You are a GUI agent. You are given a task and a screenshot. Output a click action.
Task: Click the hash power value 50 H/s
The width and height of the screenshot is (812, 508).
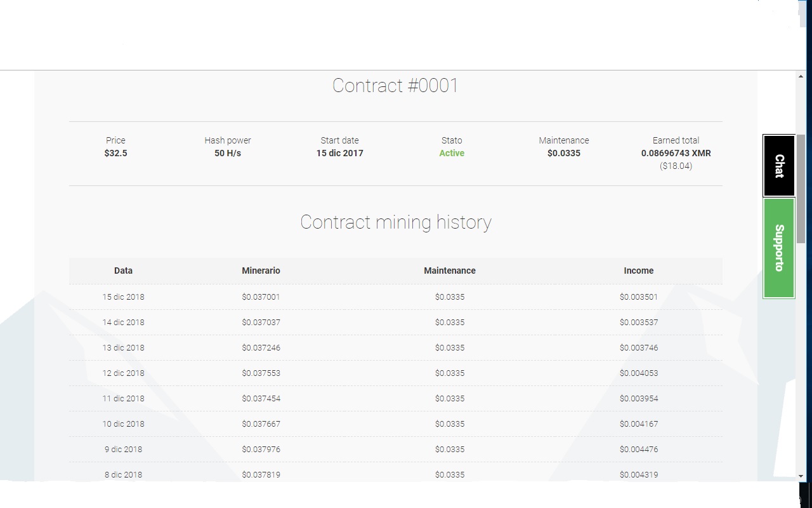[228, 153]
